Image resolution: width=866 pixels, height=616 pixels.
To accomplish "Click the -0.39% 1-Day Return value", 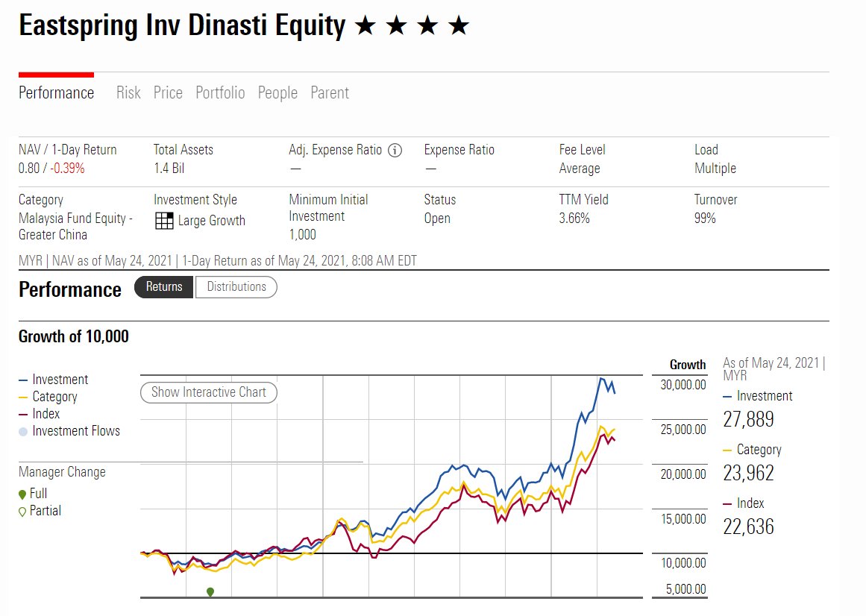I will point(67,169).
